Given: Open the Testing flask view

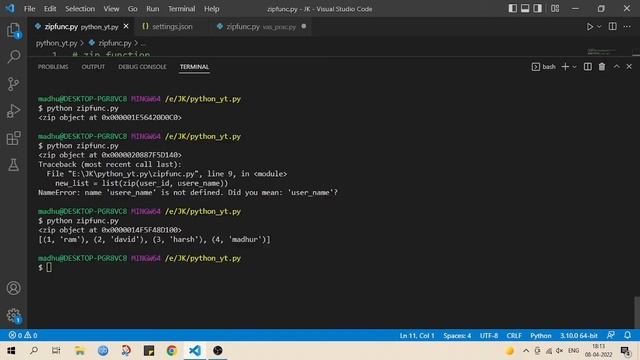Looking at the screenshot, I should tap(13, 165).
